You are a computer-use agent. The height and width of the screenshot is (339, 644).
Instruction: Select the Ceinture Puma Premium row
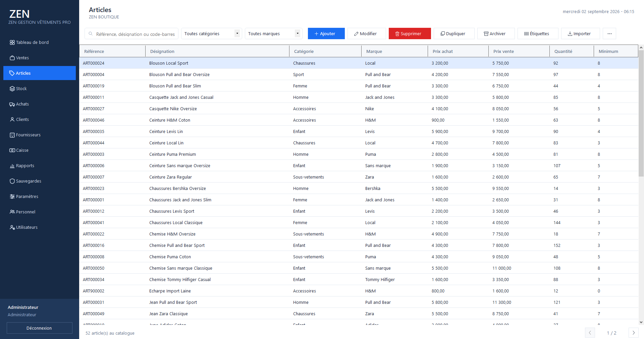(359, 154)
